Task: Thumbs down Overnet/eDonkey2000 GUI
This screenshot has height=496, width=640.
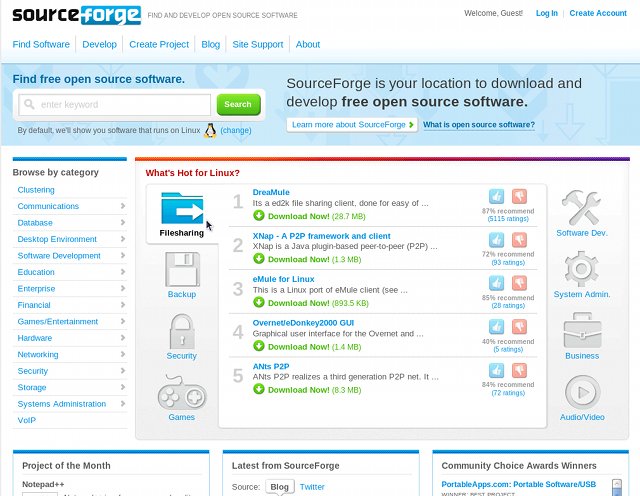Action: pyautogui.click(x=519, y=327)
